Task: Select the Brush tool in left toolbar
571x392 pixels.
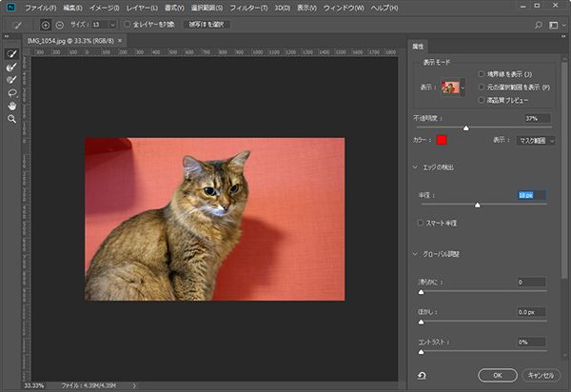Action: (x=11, y=80)
